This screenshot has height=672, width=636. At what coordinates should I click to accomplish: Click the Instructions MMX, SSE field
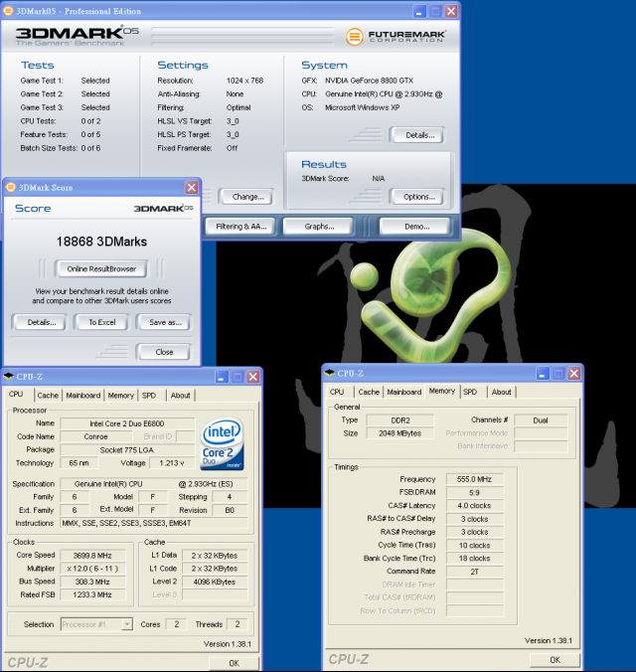pos(153,523)
